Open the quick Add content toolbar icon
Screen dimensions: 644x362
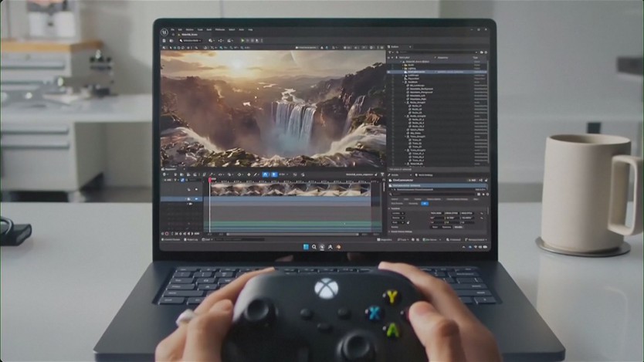[x=212, y=41]
